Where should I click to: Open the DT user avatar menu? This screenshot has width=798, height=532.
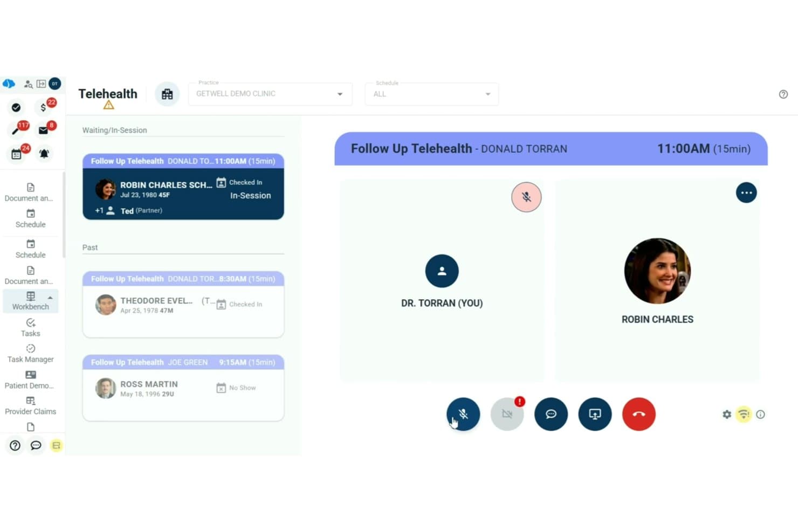(x=54, y=84)
